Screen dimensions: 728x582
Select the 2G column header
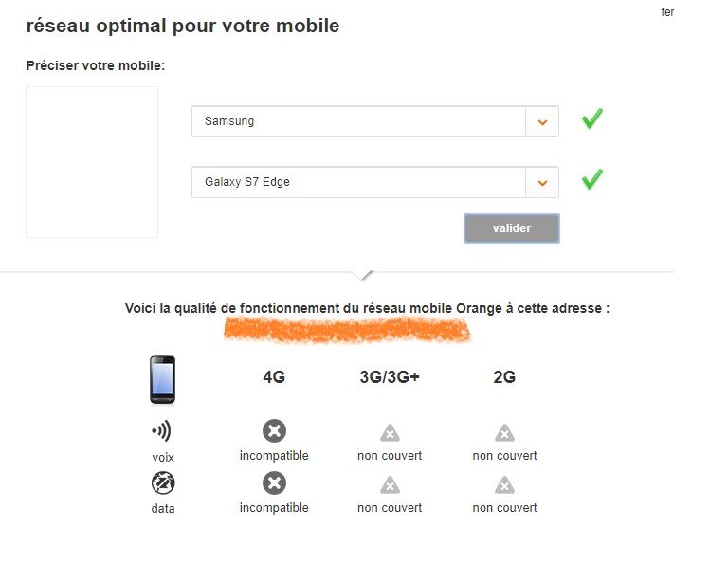504,377
